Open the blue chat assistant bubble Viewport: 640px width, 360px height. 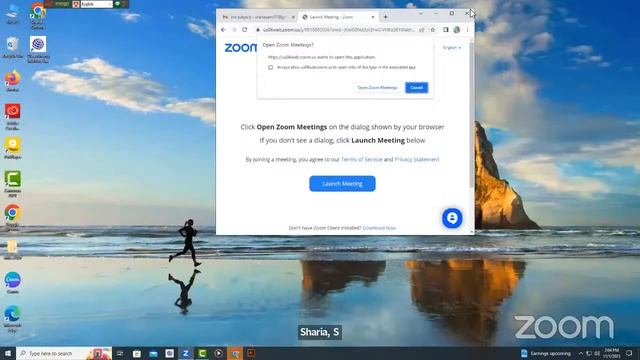click(452, 218)
